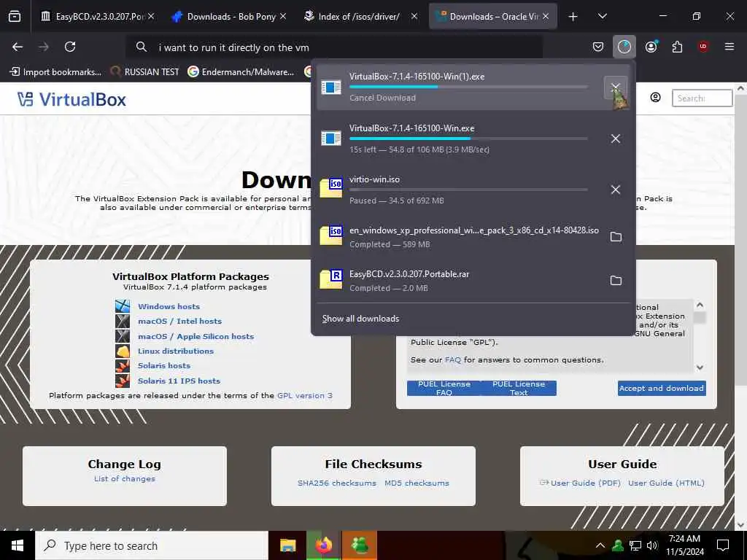Close the Downloads - Bob Pony tab
Viewport: 747px width, 560px height.
283,16
